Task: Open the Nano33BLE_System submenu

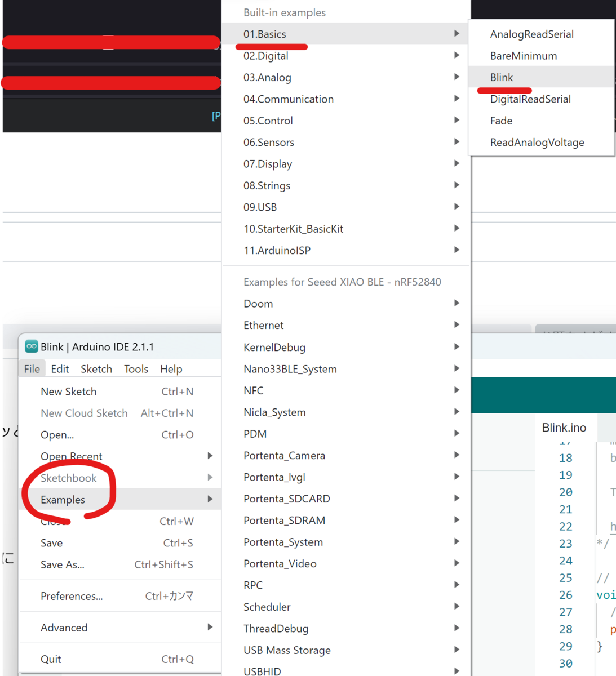Action: tap(345, 369)
